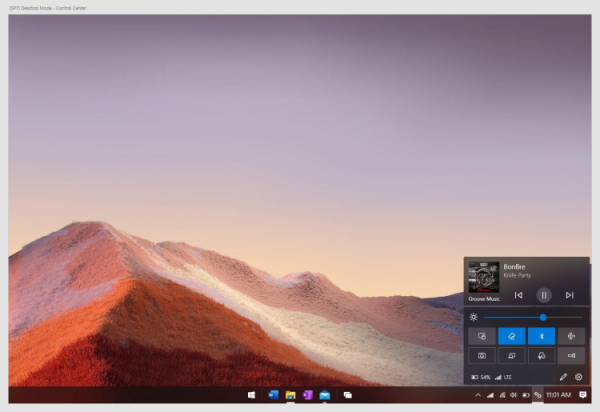Click the Bonfire album art thumbnail
600x412 pixels.
[x=484, y=277]
